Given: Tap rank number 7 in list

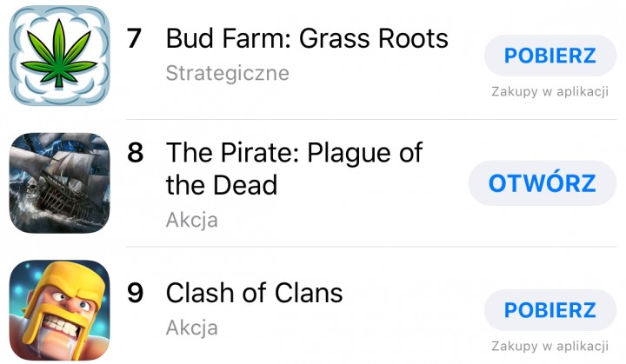Looking at the screenshot, I should [x=134, y=39].
